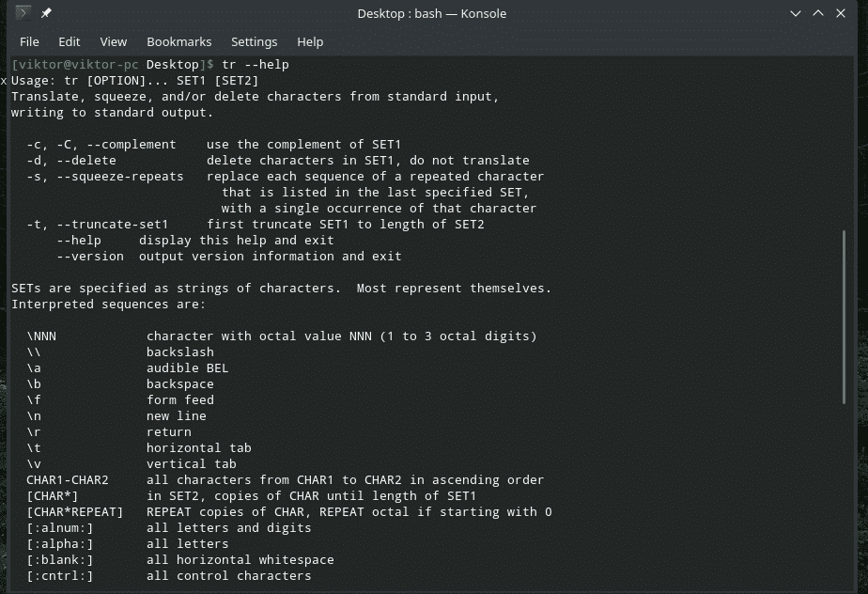Maximize the Konsole window
The image size is (868, 594).
tap(818, 13)
